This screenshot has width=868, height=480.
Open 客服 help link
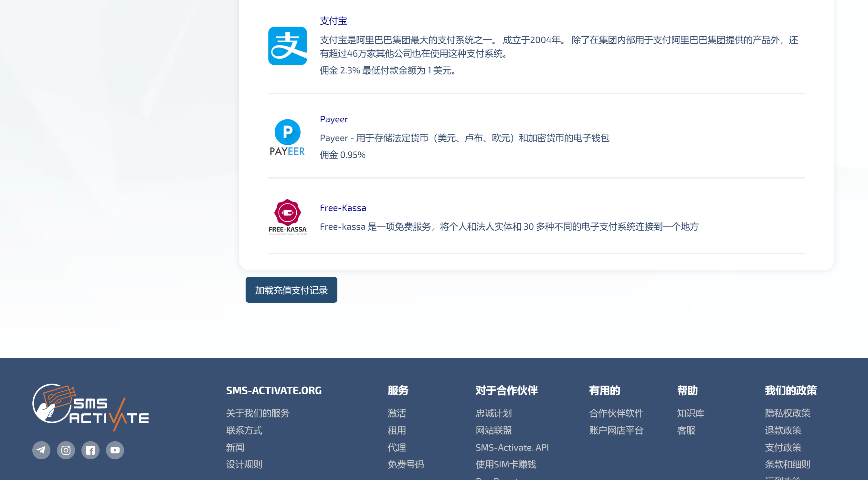tap(686, 430)
